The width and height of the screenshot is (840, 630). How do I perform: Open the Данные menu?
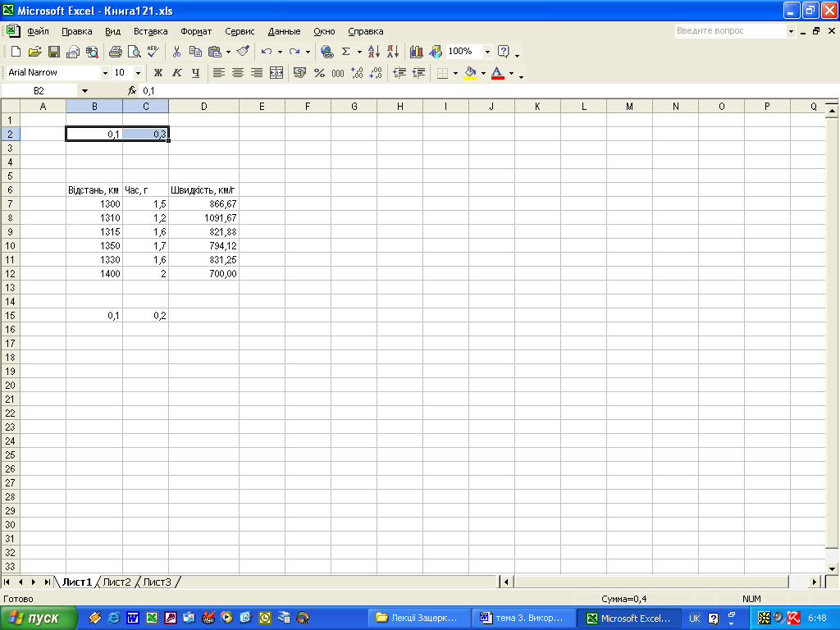point(284,31)
